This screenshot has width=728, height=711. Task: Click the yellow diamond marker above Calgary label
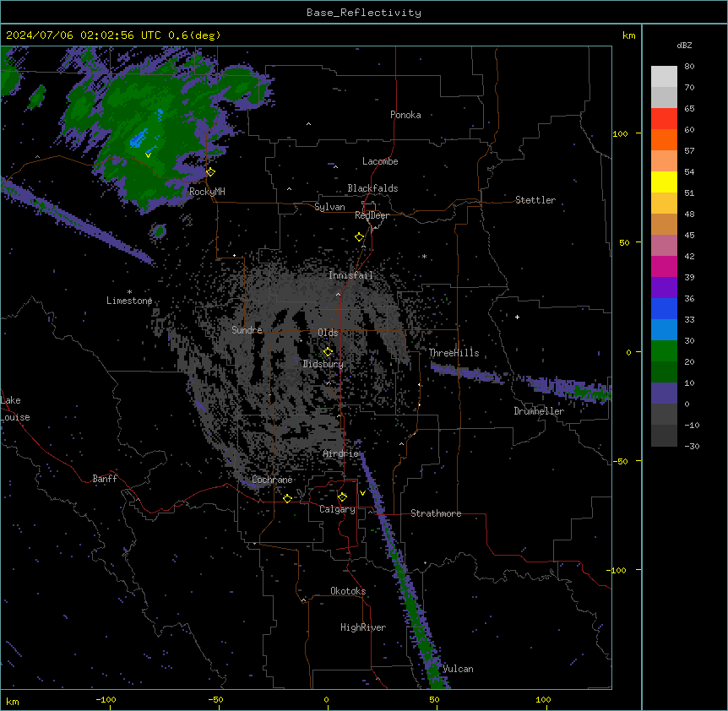point(342,497)
